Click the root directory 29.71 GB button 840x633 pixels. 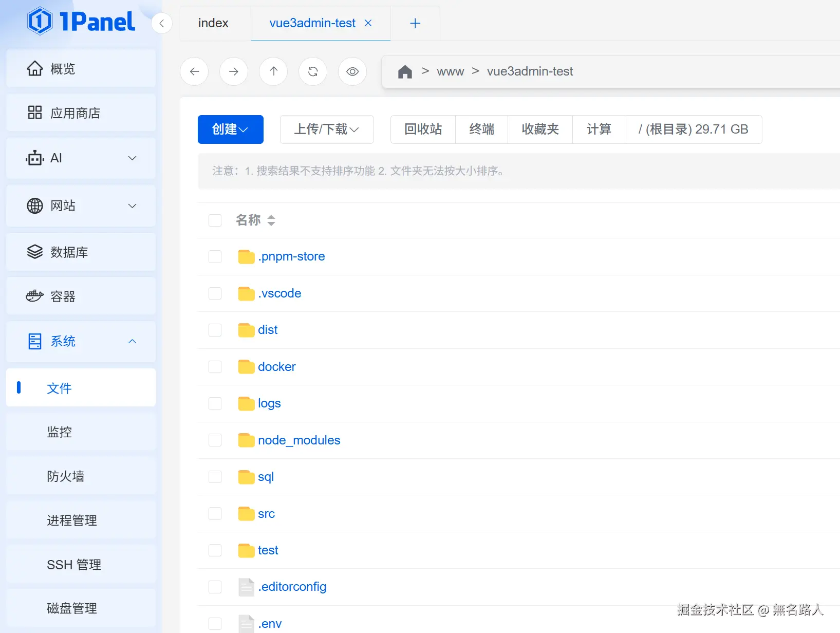(694, 129)
